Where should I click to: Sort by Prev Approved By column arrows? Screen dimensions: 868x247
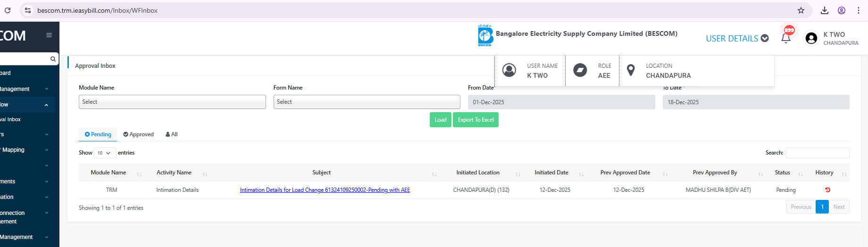760,174
